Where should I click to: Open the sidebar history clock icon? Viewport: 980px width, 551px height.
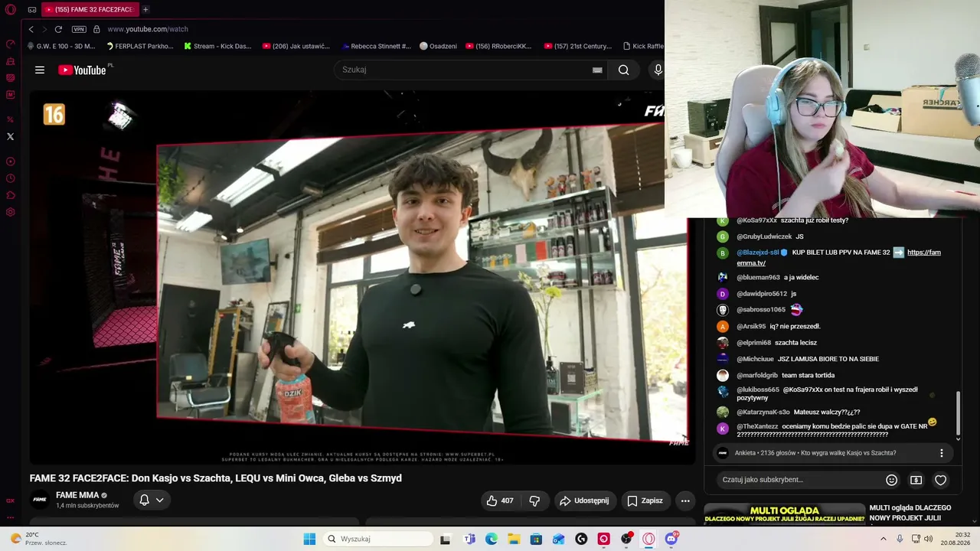11,178
